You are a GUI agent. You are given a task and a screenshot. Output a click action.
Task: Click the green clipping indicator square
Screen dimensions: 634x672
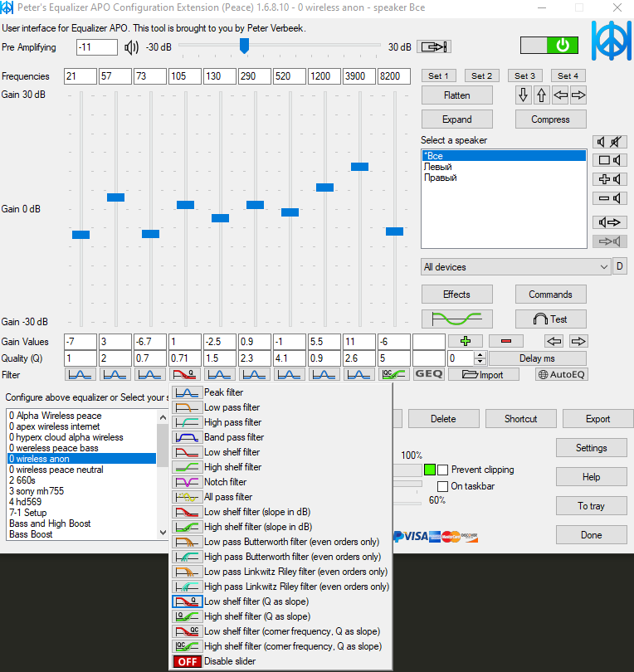tap(430, 470)
